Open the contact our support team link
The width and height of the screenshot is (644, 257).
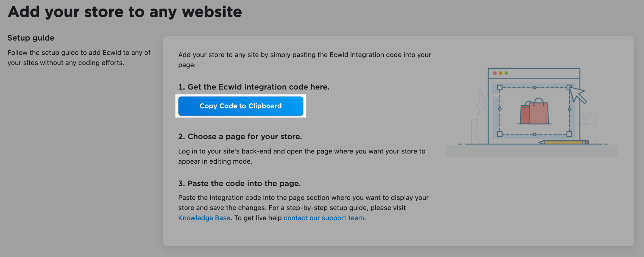[x=324, y=218]
